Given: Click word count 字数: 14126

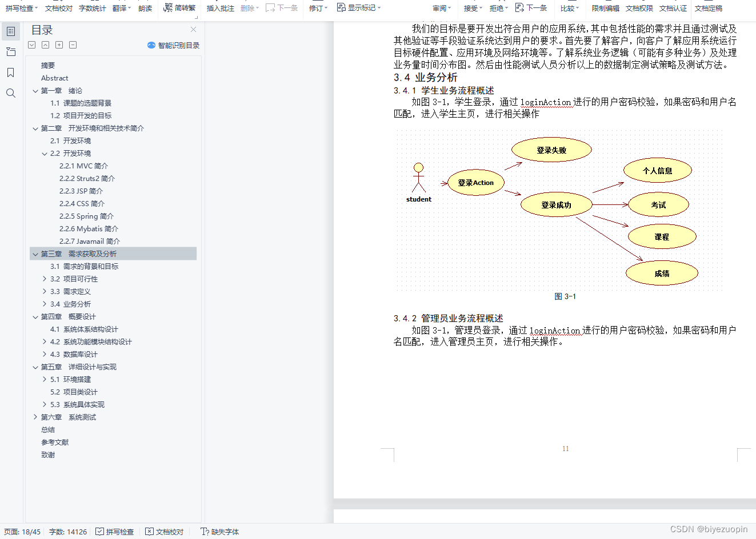Looking at the screenshot, I should (x=68, y=532).
